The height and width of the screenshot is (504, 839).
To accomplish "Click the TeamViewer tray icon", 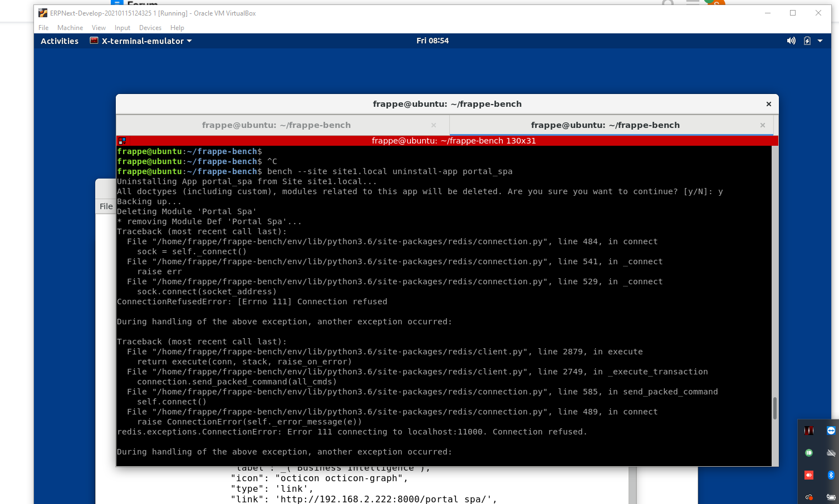I will (831, 431).
